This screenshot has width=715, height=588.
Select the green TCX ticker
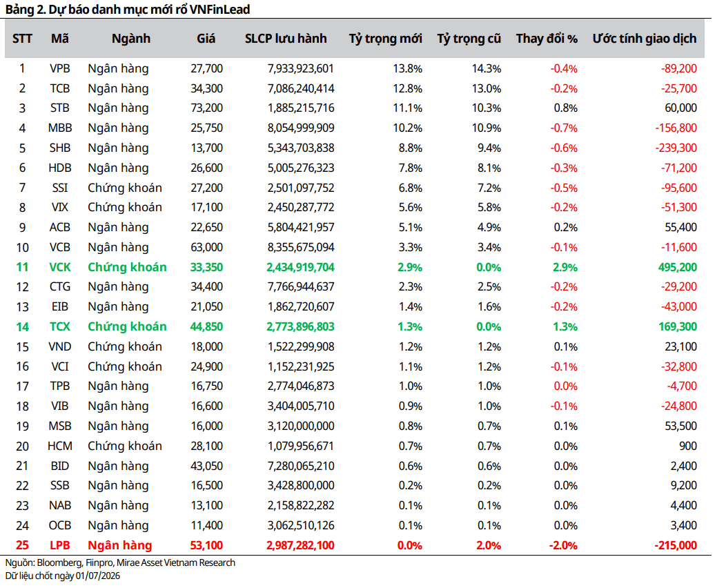click(x=60, y=327)
